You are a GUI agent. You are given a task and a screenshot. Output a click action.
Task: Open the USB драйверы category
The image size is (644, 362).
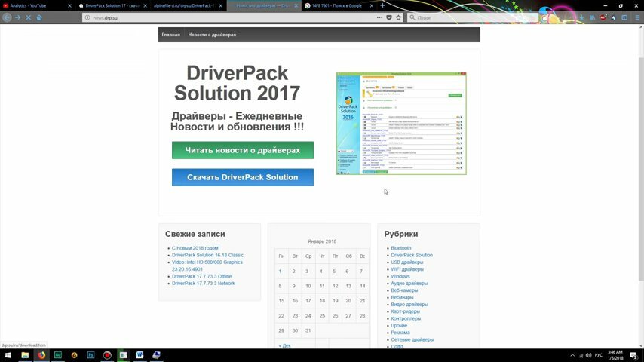click(x=406, y=262)
